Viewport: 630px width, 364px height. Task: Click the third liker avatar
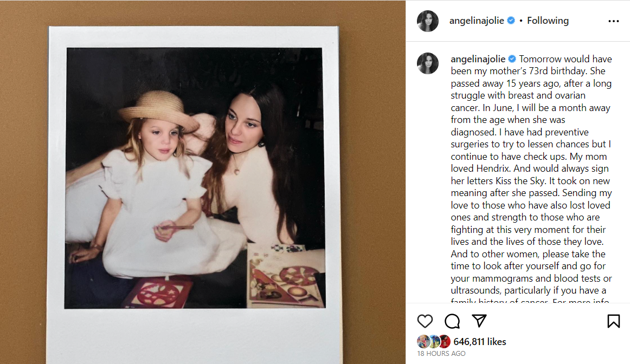(445, 342)
